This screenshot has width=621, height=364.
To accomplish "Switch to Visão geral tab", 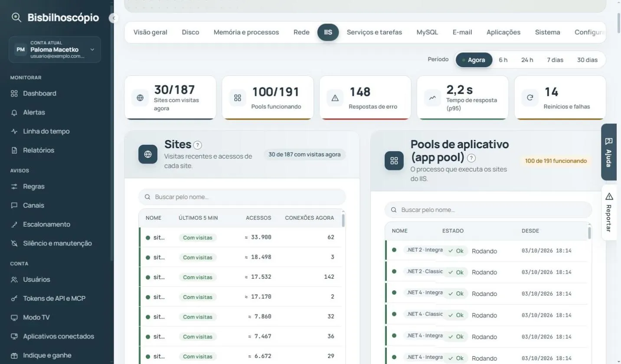I will pos(150,32).
